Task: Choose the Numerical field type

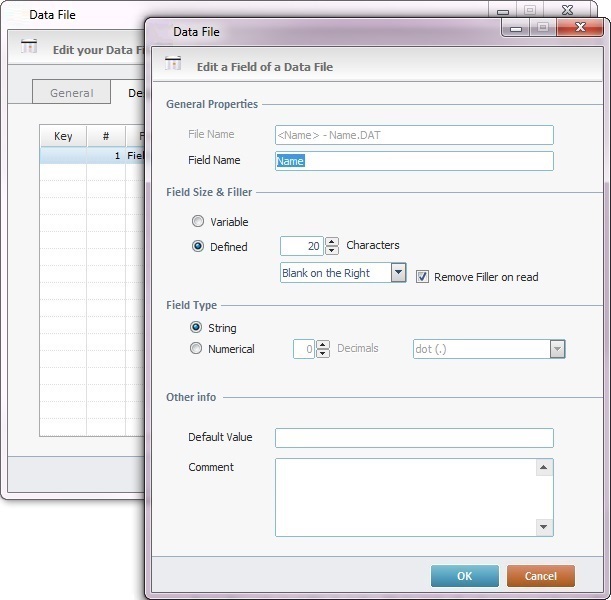Action: [x=196, y=349]
